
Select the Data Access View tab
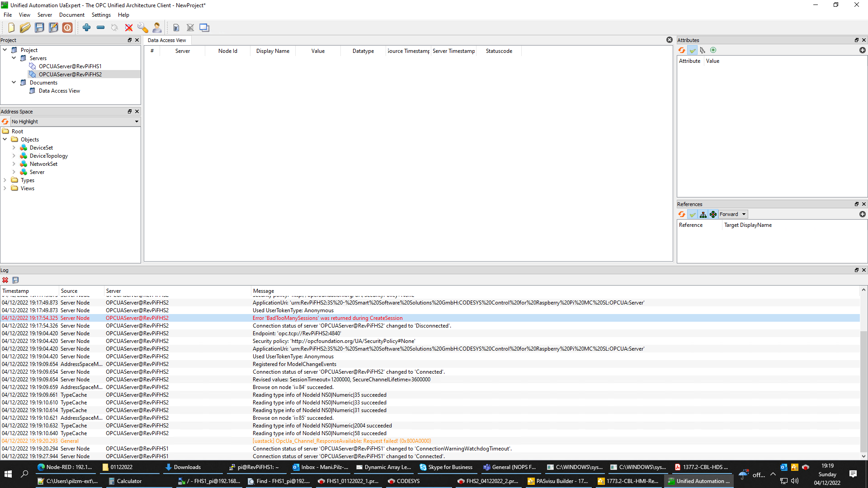(167, 40)
